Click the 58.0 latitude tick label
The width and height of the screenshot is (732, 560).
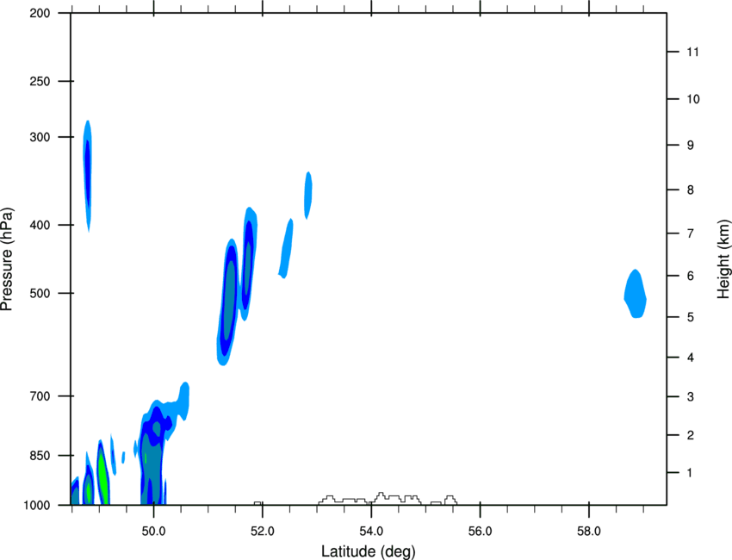click(589, 531)
